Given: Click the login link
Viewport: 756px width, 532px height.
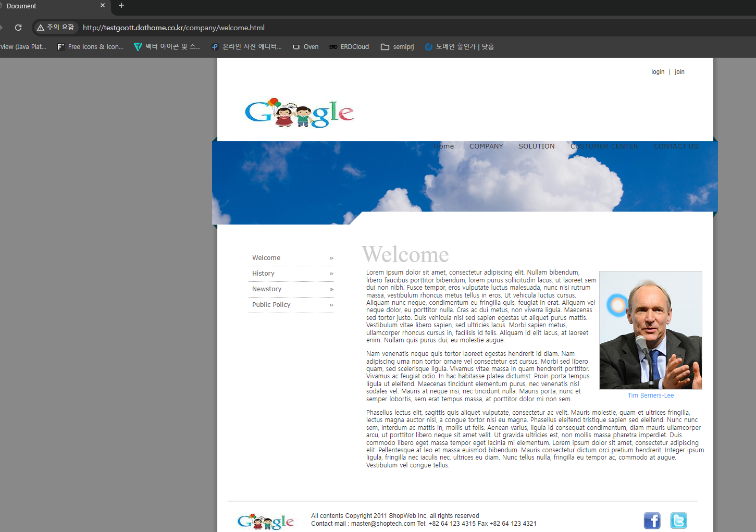Looking at the screenshot, I should click(x=658, y=72).
